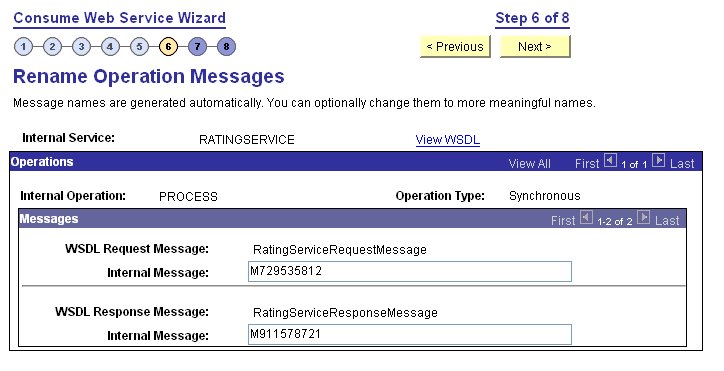The width and height of the screenshot is (724, 371).
Task: Advance with the Next button
Action: coord(535,47)
